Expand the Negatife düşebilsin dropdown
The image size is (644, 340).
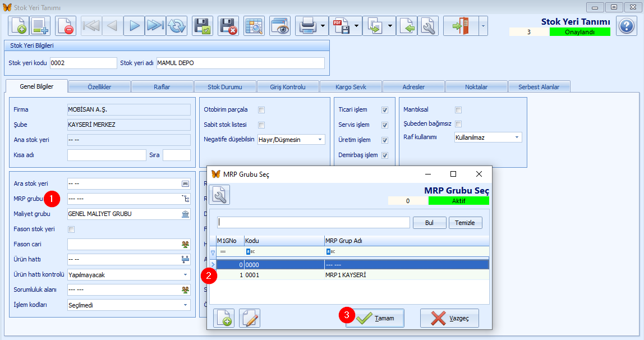pyautogui.click(x=291, y=140)
